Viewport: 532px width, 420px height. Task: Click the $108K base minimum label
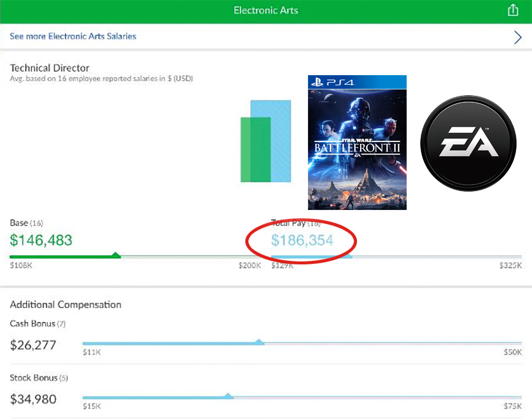coord(21,266)
